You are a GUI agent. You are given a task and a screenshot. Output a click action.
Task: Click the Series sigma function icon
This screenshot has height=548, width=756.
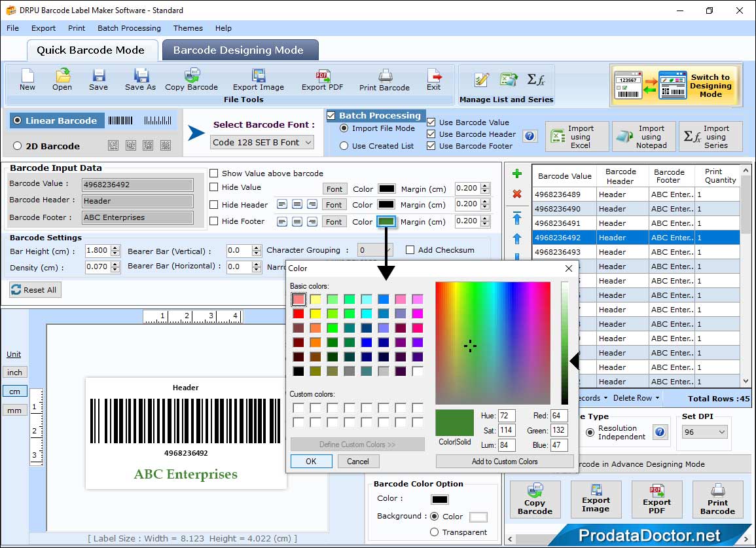coord(536,80)
